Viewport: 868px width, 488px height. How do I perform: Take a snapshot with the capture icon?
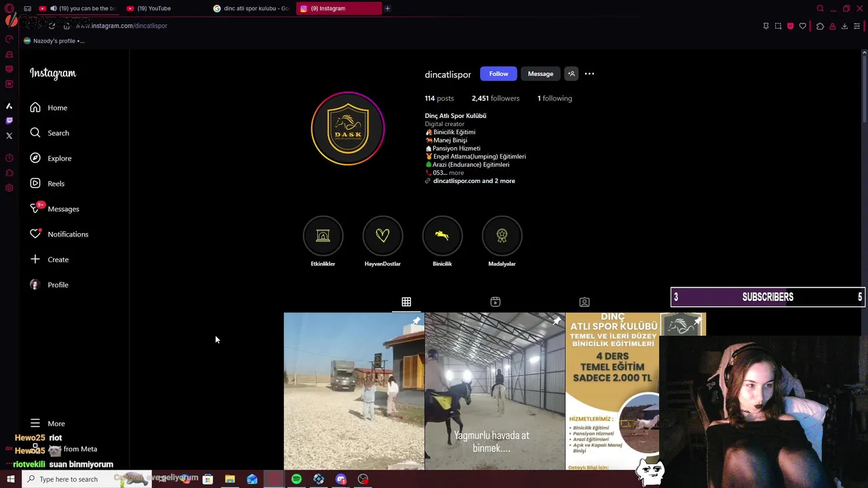[x=778, y=26]
